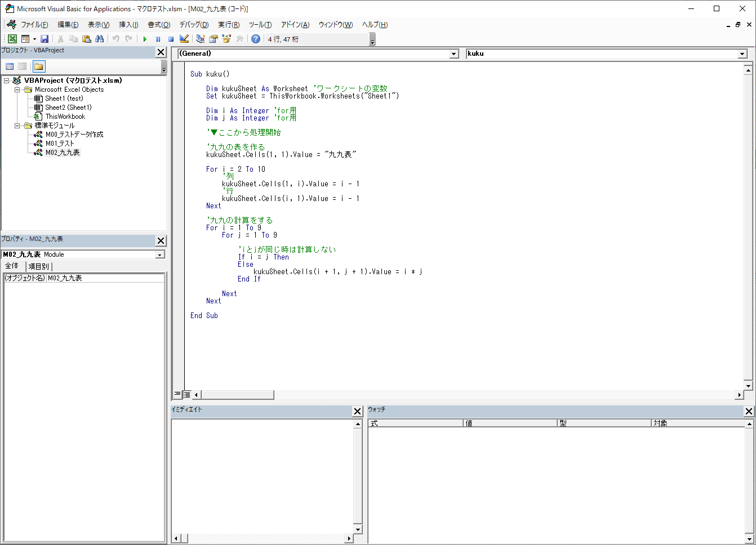Click View Code icon in project pane

10,66
